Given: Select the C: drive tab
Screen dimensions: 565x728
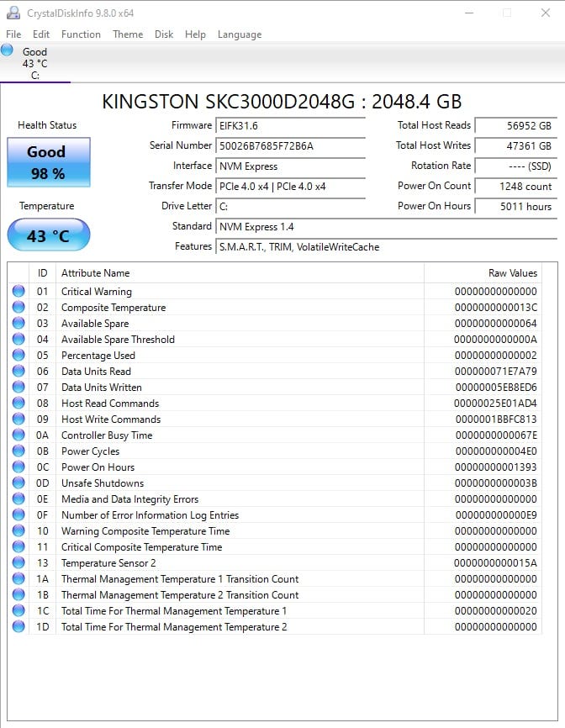Looking at the screenshot, I should 35,63.
